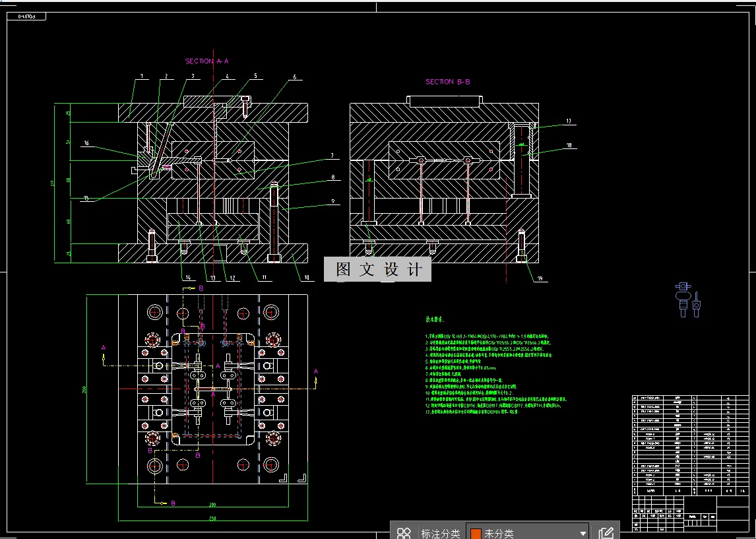The width and height of the screenshot is (756, 539).
Task: Click the 技术要求 heading text
Action: click(x=435, y=319)
